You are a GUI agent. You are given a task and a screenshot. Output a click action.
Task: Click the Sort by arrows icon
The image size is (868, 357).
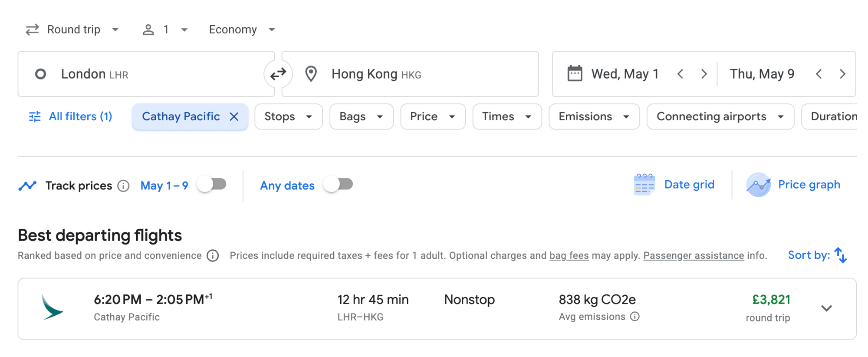(841, 255)
